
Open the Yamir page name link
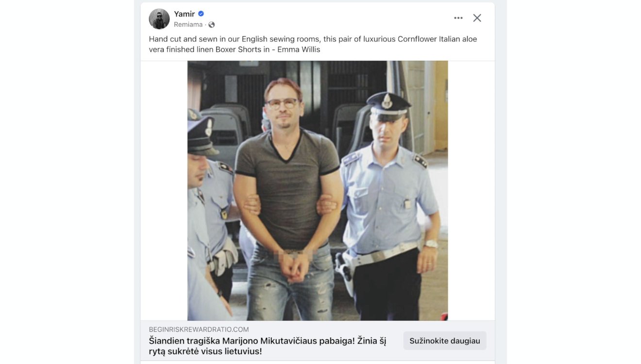pyautogui.click(x=185, y=14)
